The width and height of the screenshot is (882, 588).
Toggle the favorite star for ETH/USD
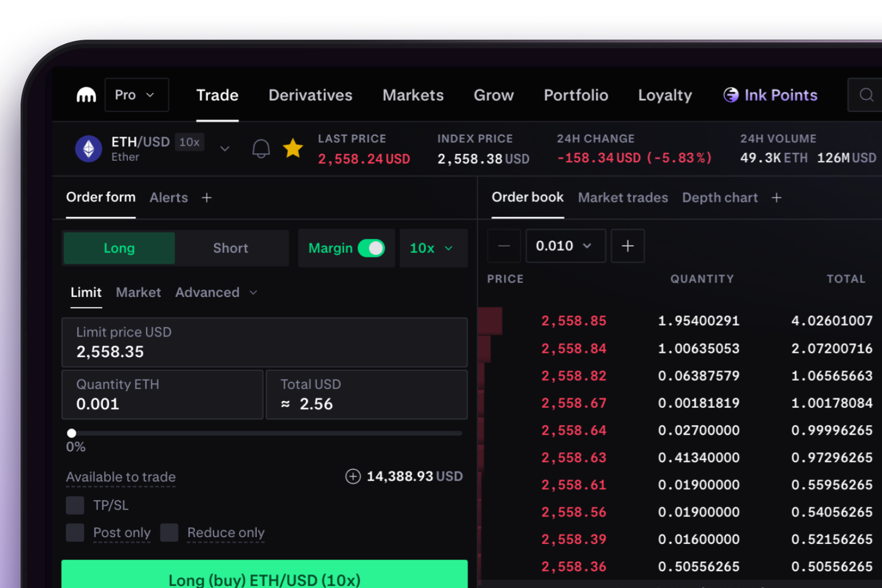point(293,148)
